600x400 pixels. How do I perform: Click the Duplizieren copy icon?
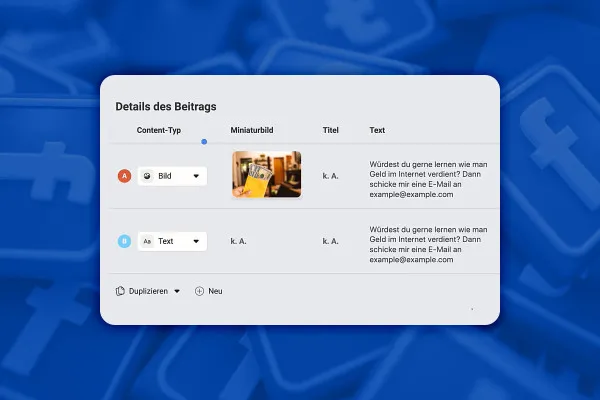click(x=120, y=291)
